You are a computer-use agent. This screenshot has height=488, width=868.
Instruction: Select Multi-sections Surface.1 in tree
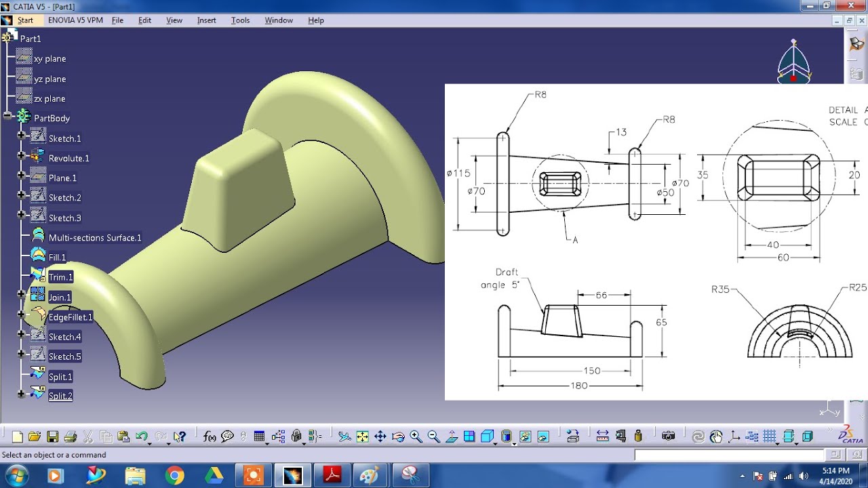coord(95,238)
